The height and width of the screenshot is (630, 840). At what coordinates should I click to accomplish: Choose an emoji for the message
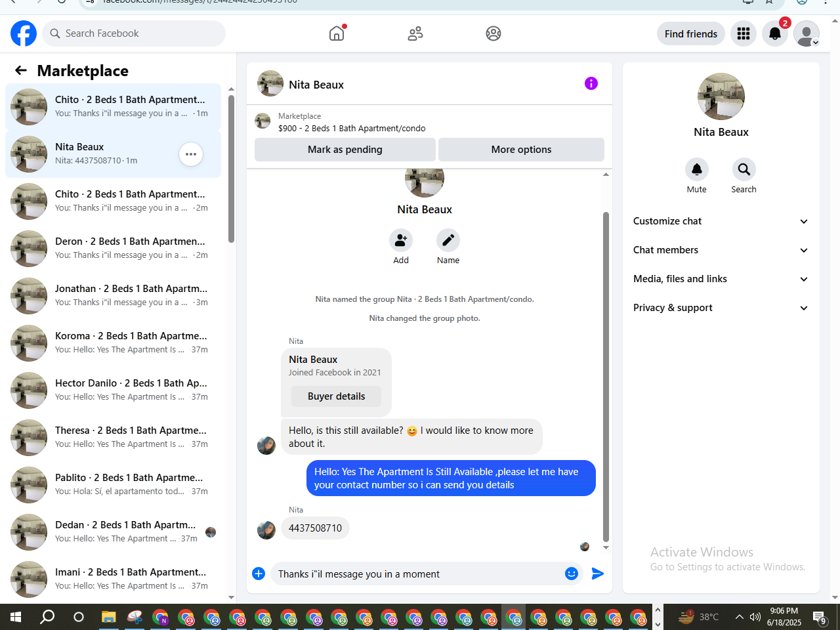click(572, 574)
